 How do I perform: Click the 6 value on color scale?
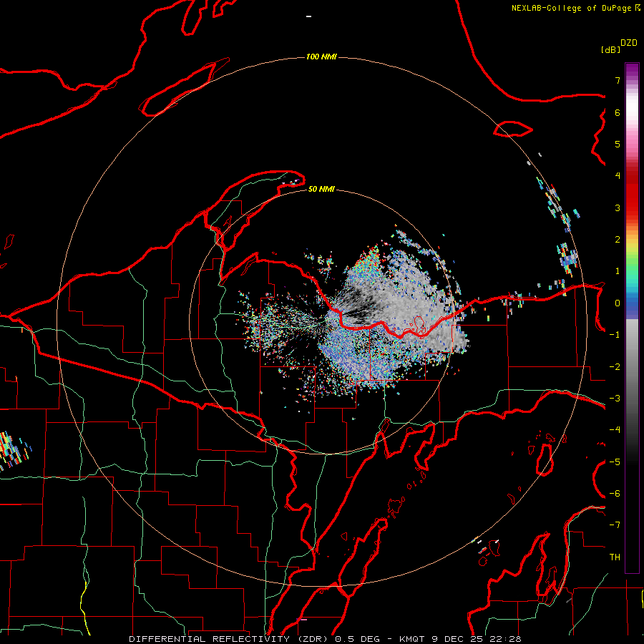click(x=618, y=112)
